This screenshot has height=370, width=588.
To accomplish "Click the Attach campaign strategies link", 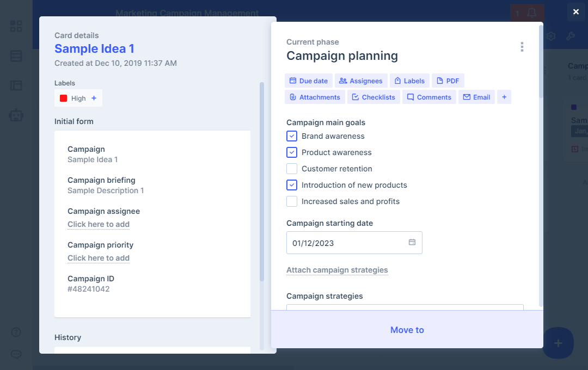I will (337, 270).
